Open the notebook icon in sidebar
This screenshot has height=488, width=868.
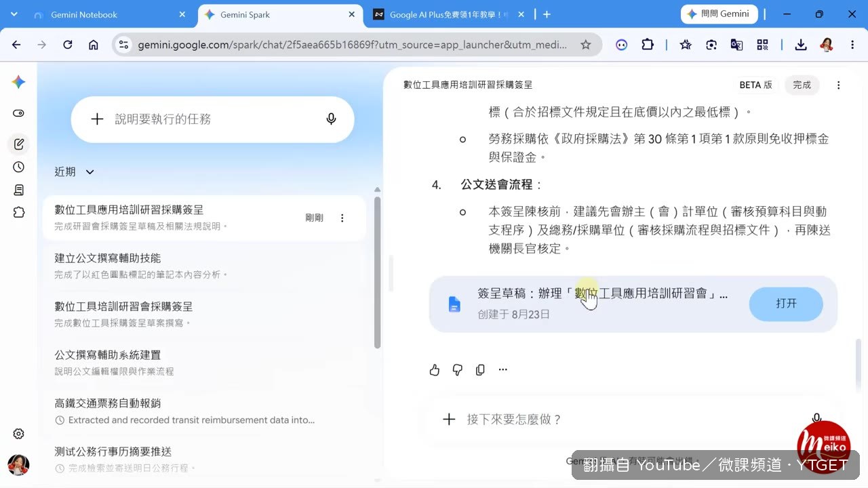(18, 190)
